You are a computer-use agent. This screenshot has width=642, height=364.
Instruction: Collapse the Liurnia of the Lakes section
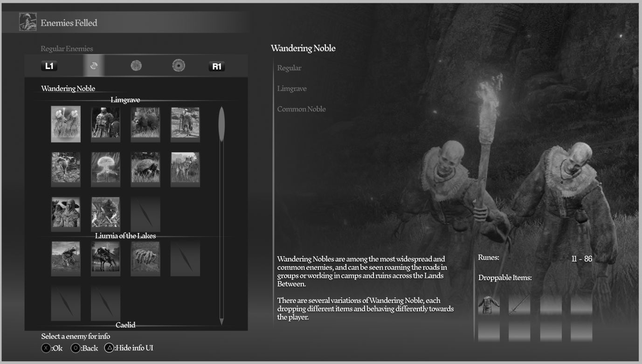pos(125,236)
